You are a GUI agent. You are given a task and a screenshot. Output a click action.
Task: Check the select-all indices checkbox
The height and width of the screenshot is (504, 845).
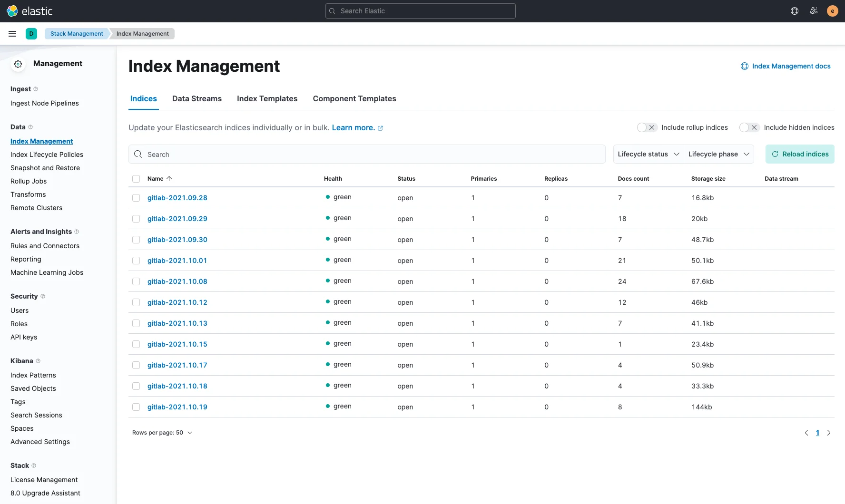(136, 179)
